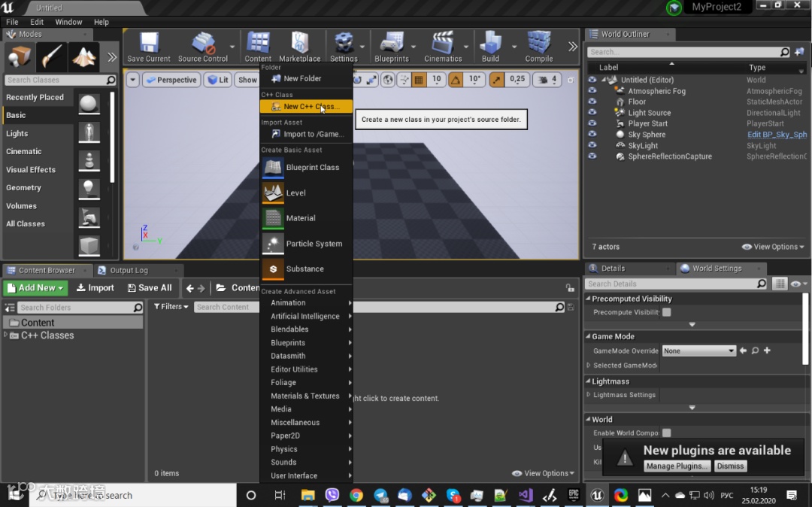Click the Cinematics toolbar icon
Screen dimensions: 812x507
(443, 43)
